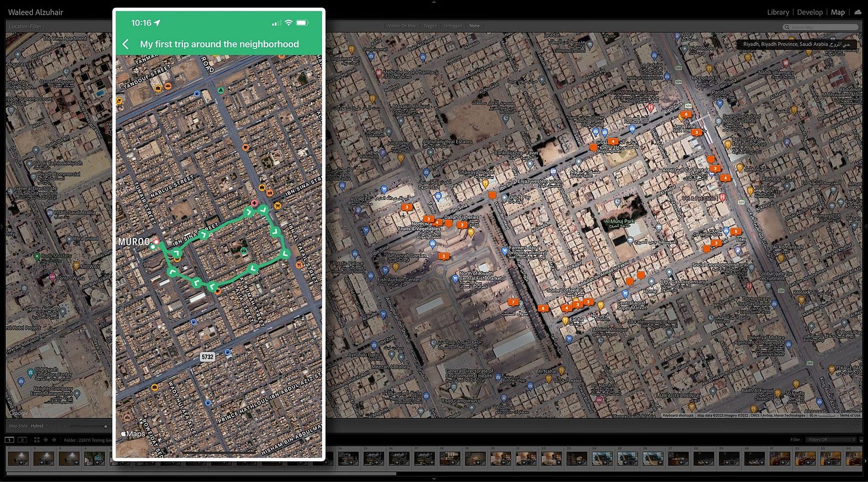Screen dimensions: 868x482
Task: Click photo marker 7 near Central Fish Market
Action: (x=513, y=302)
